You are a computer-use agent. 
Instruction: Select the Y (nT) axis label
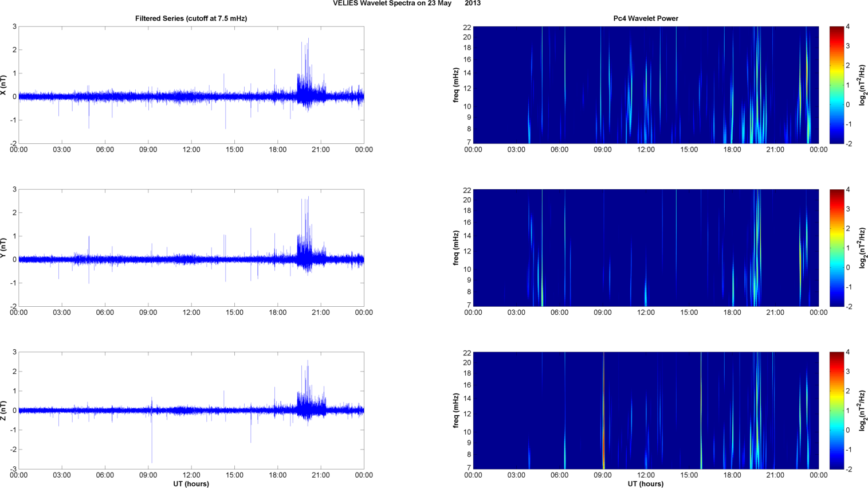pos(3,248)
